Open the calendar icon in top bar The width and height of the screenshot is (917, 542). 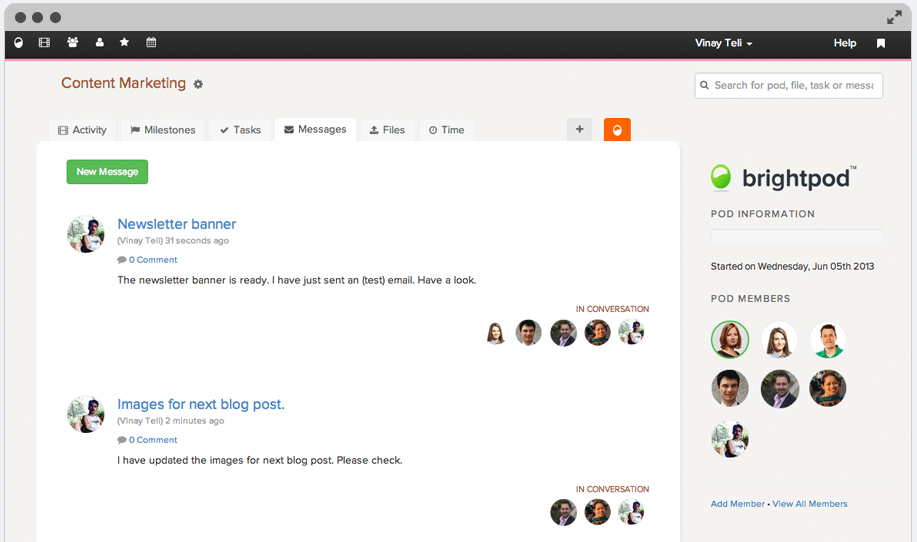[151, 43]
